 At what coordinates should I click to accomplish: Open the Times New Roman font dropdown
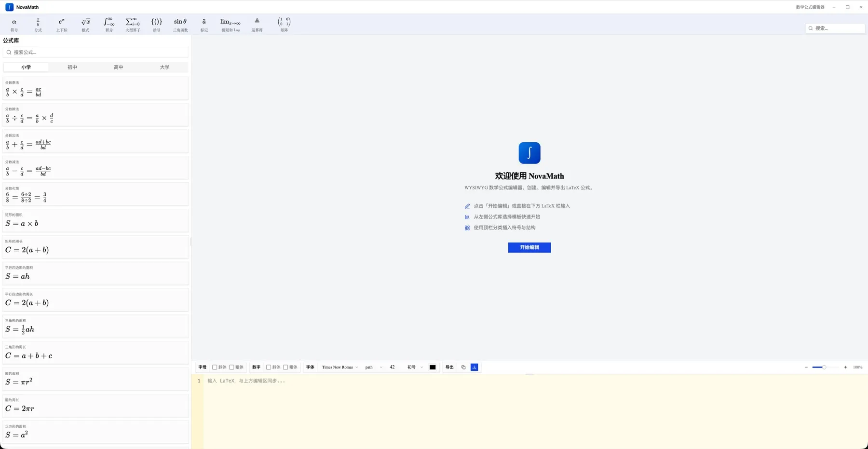click(x=340, y=367)
